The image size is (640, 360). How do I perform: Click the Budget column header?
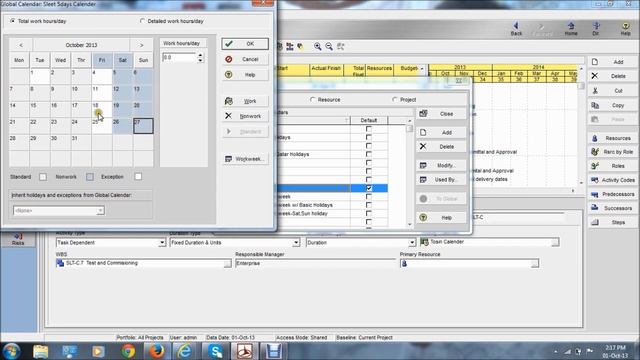[x=409, y=69]
